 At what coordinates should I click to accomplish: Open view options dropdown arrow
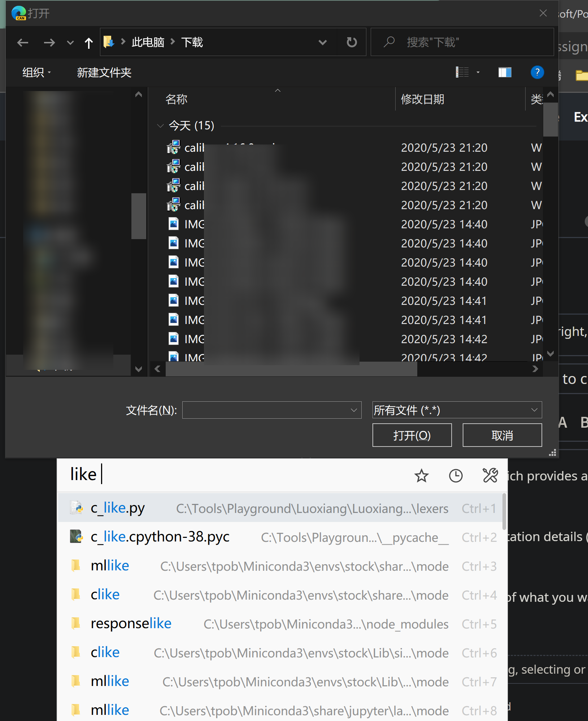[x=478, y=73]
